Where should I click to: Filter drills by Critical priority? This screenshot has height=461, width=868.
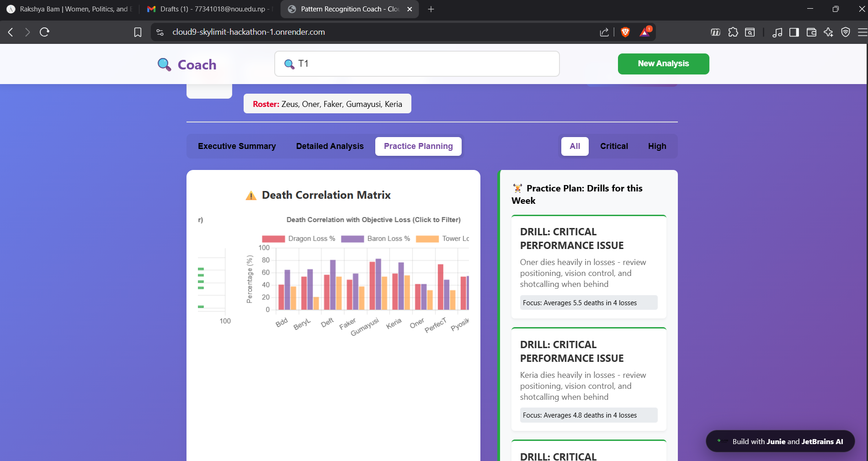tap(614, 146)
